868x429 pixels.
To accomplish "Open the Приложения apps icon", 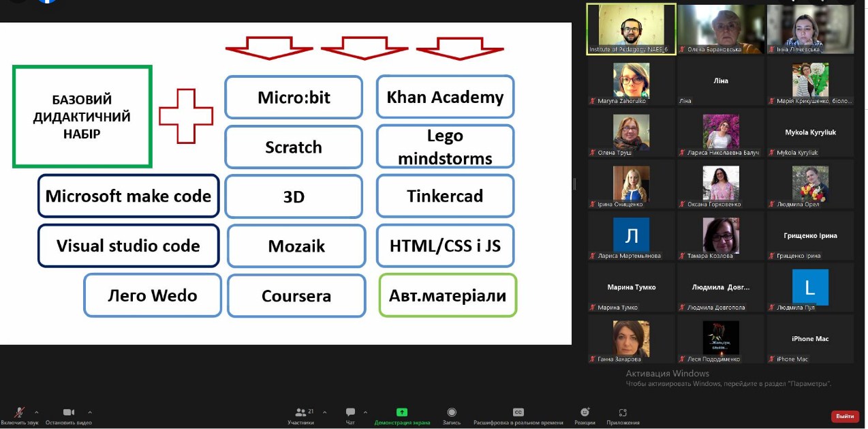I will tap(622, 413).
